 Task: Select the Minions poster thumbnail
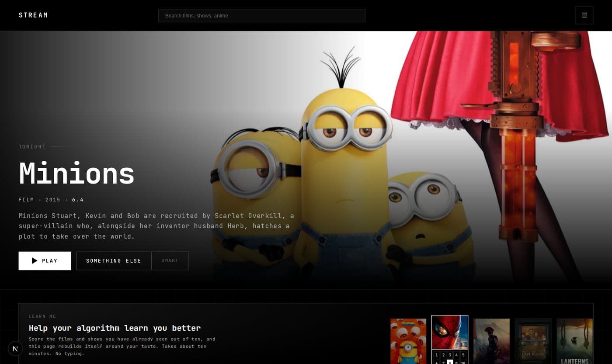(408, 341)
